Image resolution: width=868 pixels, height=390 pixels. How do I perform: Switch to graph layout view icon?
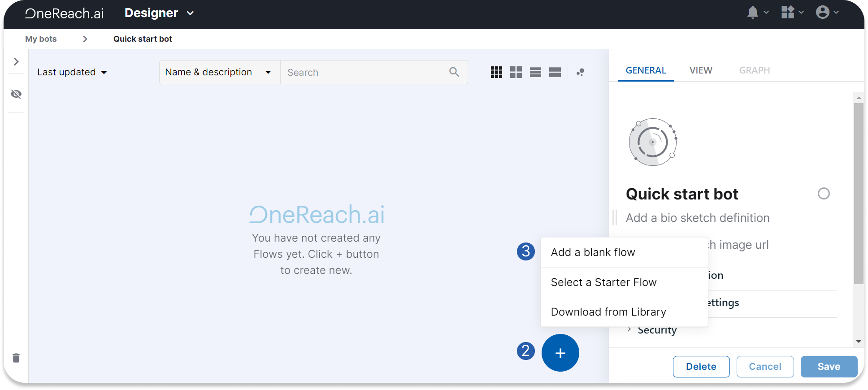580,72
